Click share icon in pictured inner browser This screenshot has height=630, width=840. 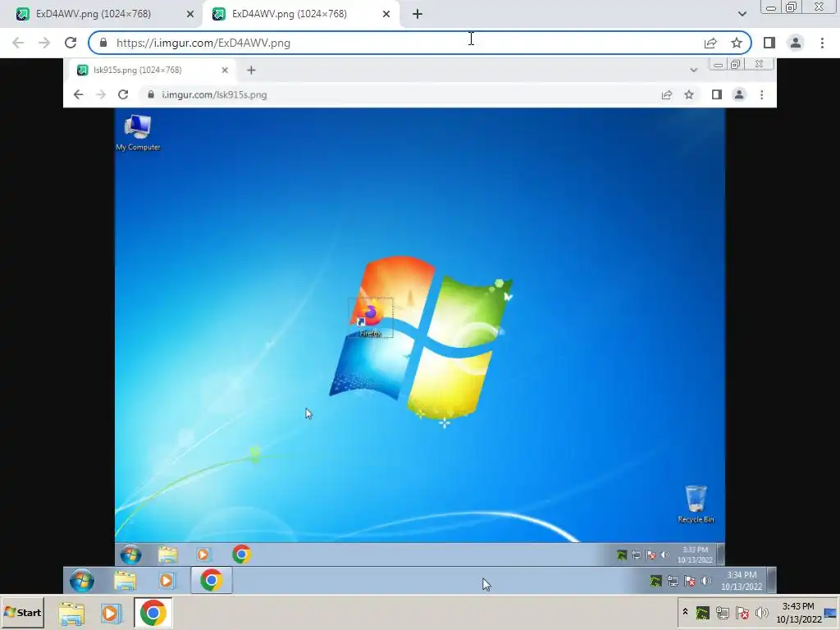(x=666, y=95)
